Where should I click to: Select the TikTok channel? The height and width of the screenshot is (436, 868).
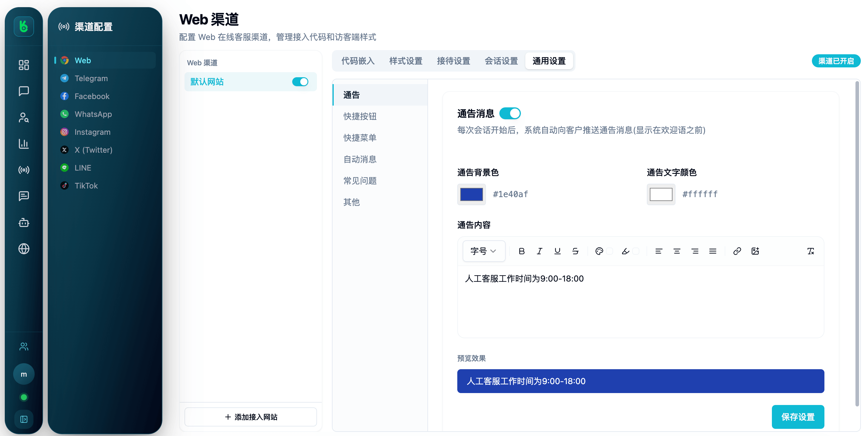click(104, 185)
